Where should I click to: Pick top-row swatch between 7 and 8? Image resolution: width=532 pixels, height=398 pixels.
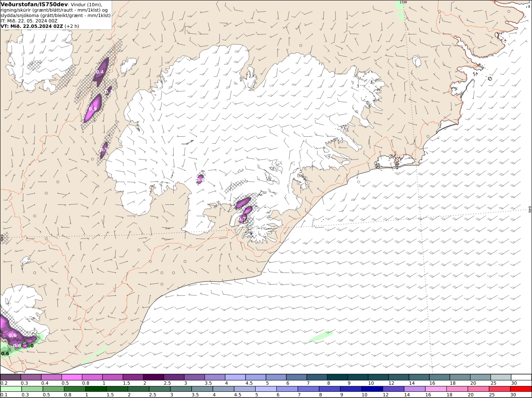[317, 377]
